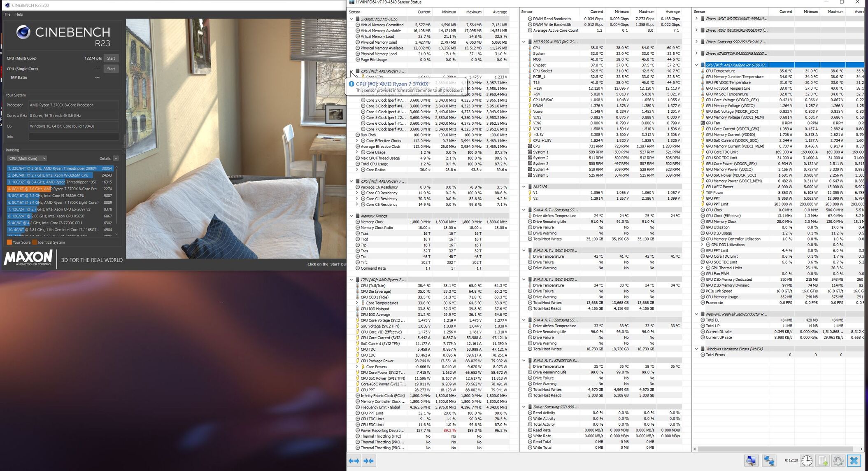Click the reset clock icon in HWiNFO
Screen dimensions: 868x471
click(x=807, y=461)
